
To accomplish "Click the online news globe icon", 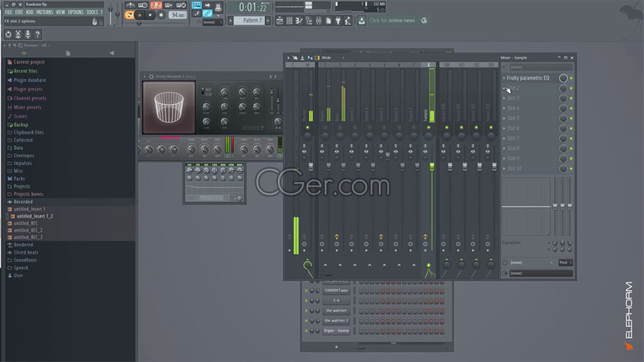I will (x=424, y=20).
